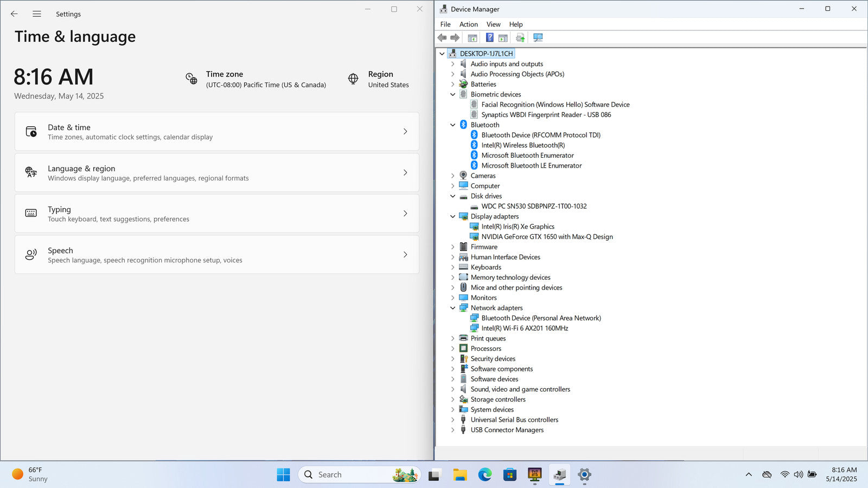Select Facial Recognition (Windows Hello) Software Device

(556, 105)
